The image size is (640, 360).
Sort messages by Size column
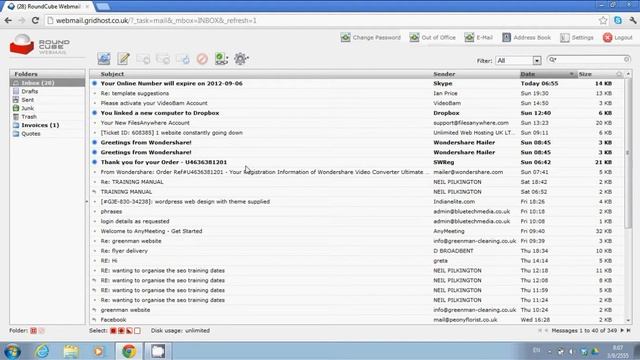click(x=585, y=74)
